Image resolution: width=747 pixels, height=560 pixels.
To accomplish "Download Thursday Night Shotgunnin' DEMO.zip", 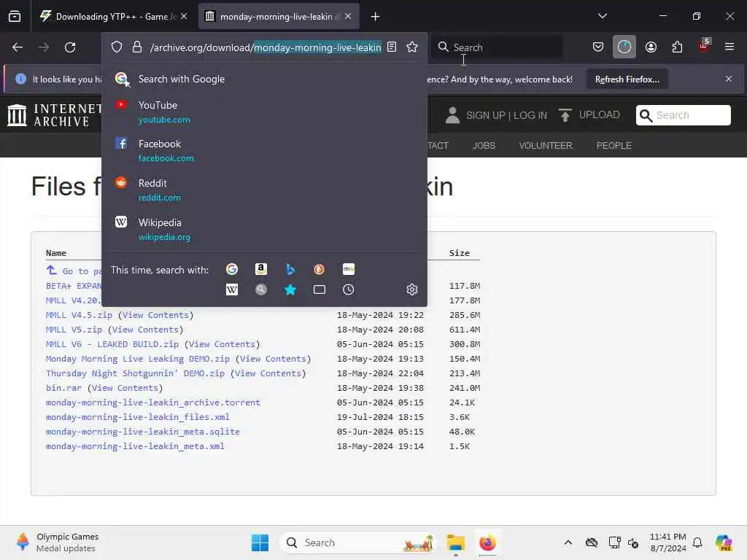I will (135, 373).
